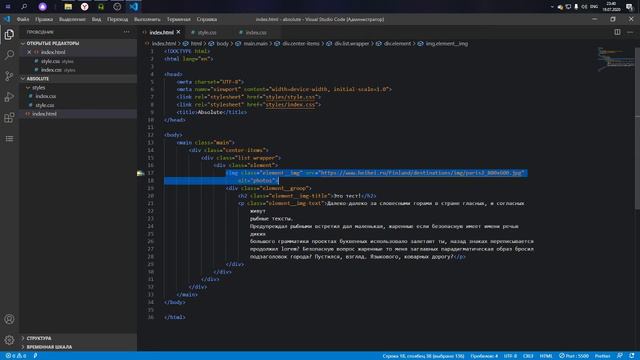640x360 pixels.
Task: Open File Explorer from the Windows taskbar
Action: [x=68, y=7]
